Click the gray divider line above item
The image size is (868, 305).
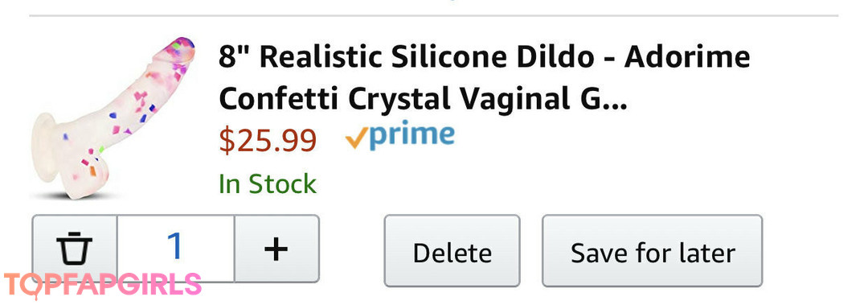click(x=433, y=15)
